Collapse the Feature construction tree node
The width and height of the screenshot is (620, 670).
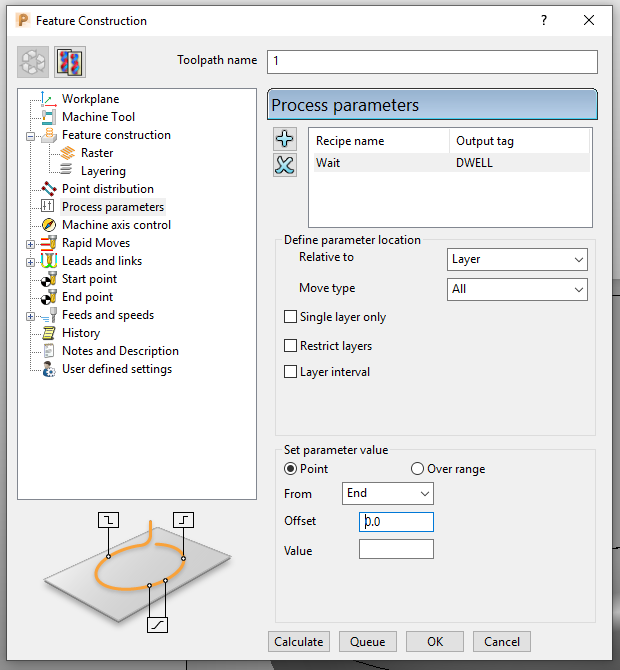(x=30, y=137)
